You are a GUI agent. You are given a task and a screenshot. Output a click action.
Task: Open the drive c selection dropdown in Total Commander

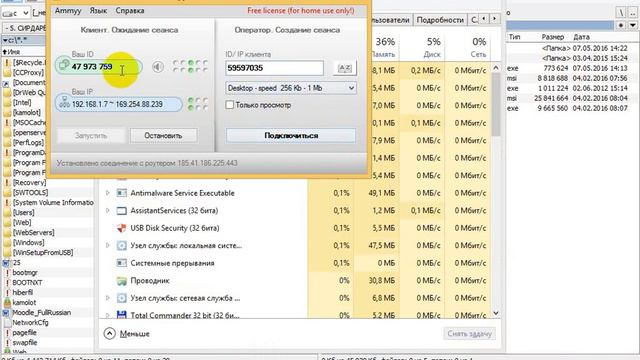click(x=16, y=13)
